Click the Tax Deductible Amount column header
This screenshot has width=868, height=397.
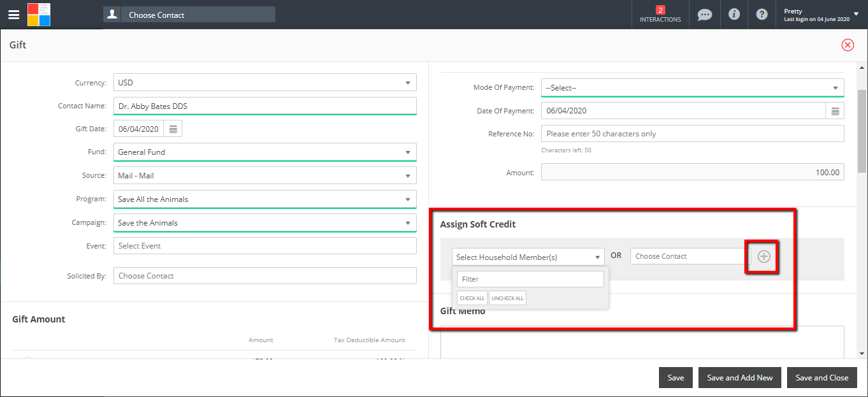coord(370,340)
